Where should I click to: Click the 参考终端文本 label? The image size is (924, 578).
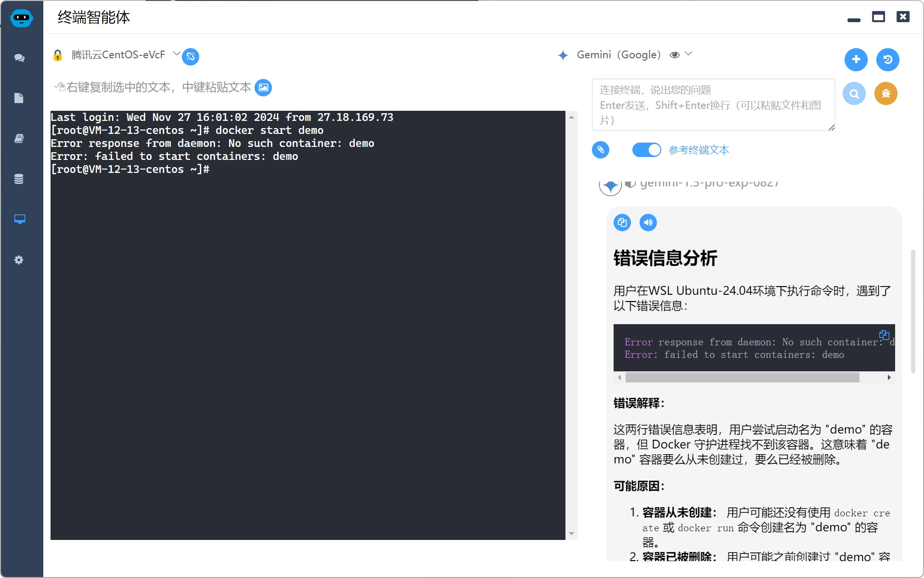699,150
